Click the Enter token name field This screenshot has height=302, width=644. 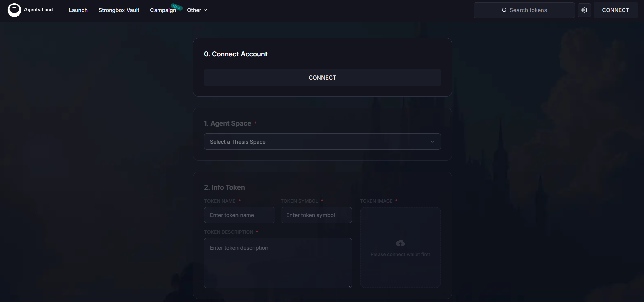(240, 215)
